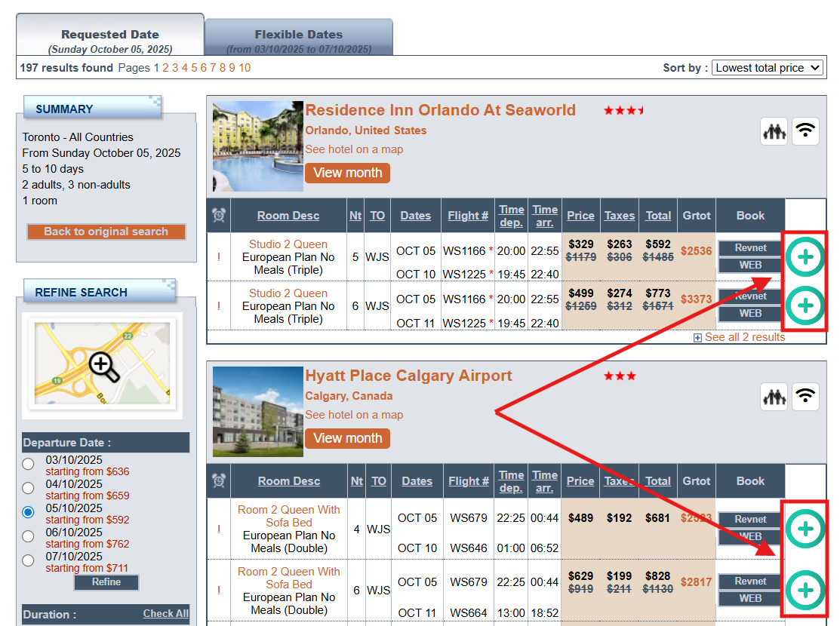This screenshot has width=840, height=626.
Task: Open View month for Hyatt Place Calgary Airport
Action: (347, 438)
